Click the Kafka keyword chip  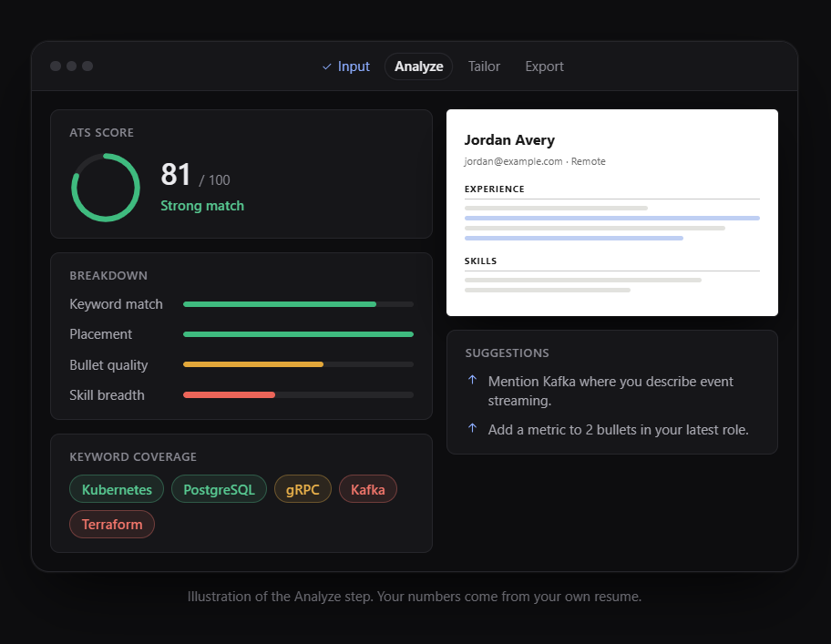(x=368, y=489)
